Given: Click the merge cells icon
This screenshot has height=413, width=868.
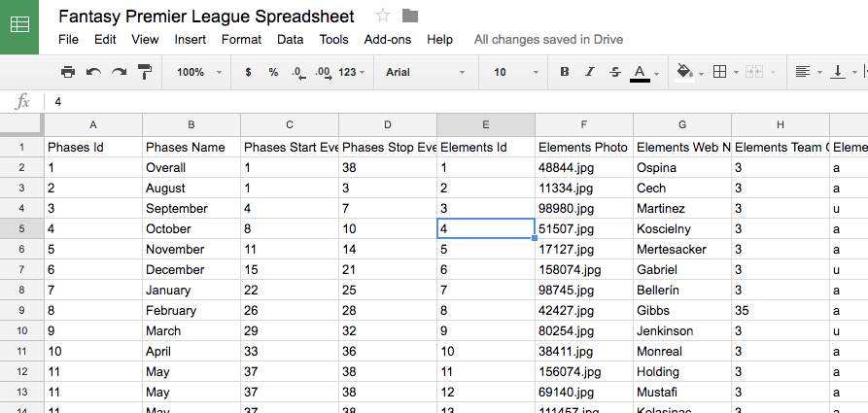Looking at the screenshot, I should click(754, 72).
